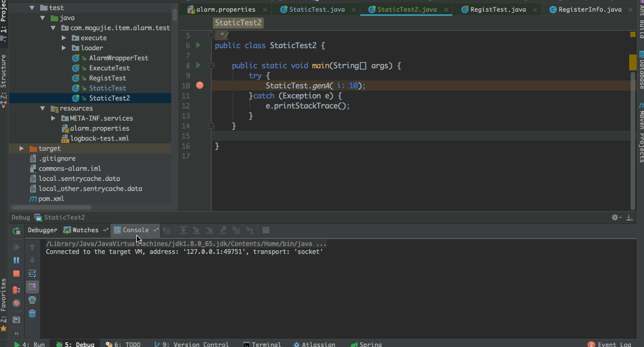Toggle scroll to end of console
This screenshot has width=644, height=347.
tap(32, 287)
